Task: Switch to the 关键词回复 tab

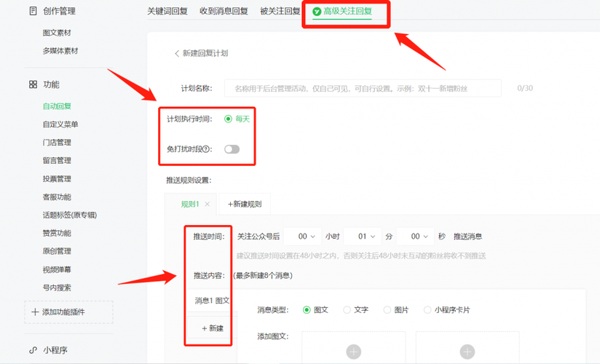Action: click(x=167, y=11)
